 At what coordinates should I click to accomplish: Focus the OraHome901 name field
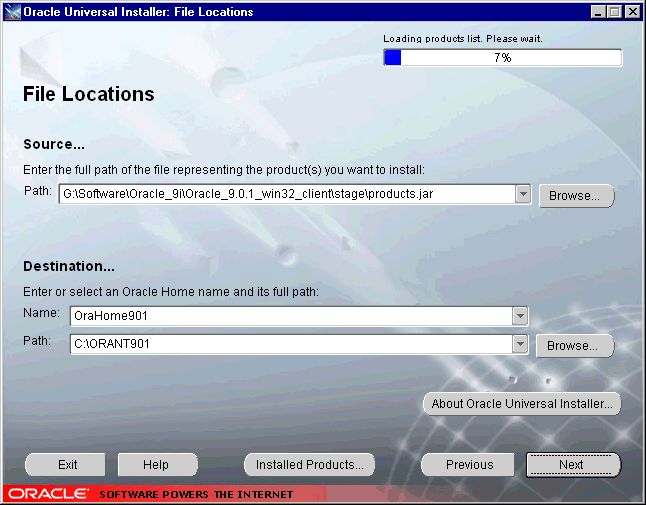291,316
